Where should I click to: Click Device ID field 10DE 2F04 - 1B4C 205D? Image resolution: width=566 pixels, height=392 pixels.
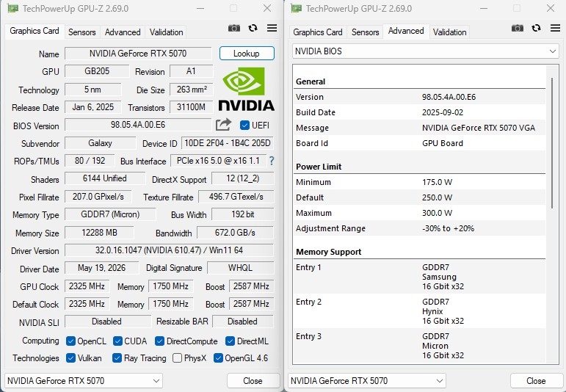(228, 143)
